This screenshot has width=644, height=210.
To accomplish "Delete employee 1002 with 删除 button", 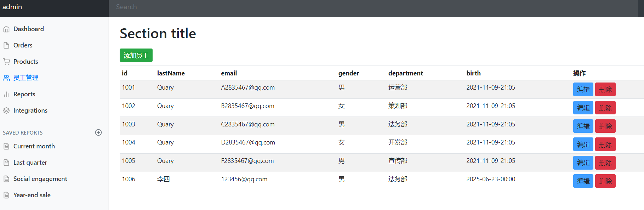I will (x=605, y=108).
